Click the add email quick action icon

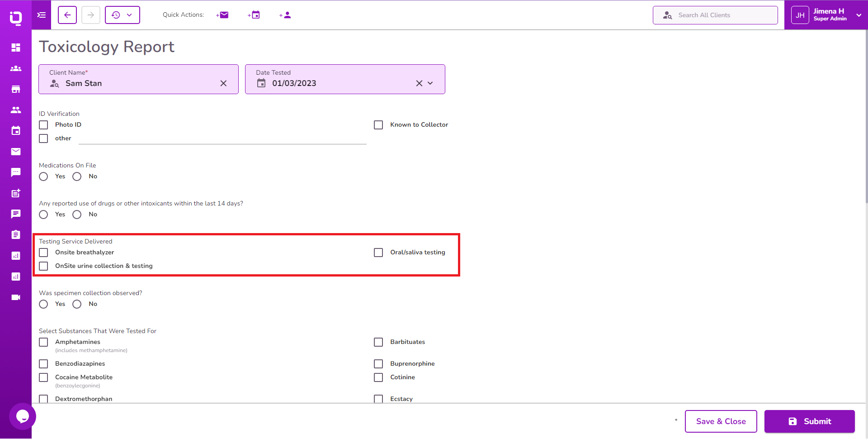click(222, 15)
